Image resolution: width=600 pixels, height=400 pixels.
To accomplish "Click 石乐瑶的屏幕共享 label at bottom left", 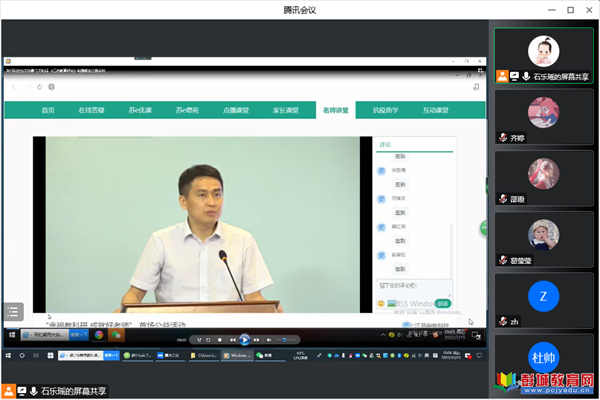I will click(73, 391).
